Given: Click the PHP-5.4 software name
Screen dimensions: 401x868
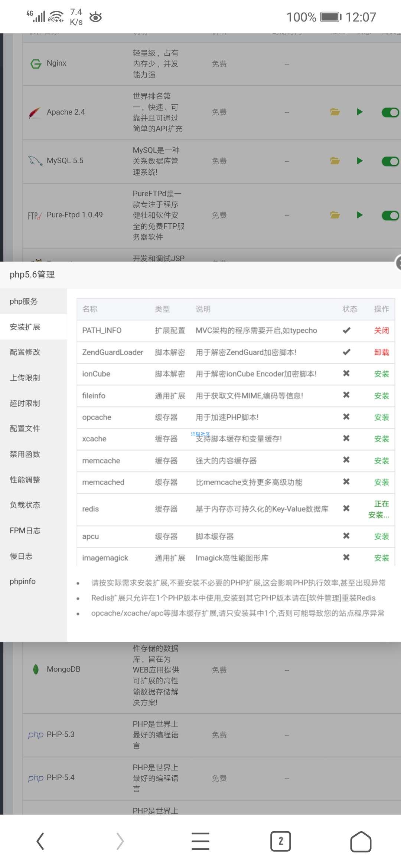Looking at the screenshot, I should (61, 777).
